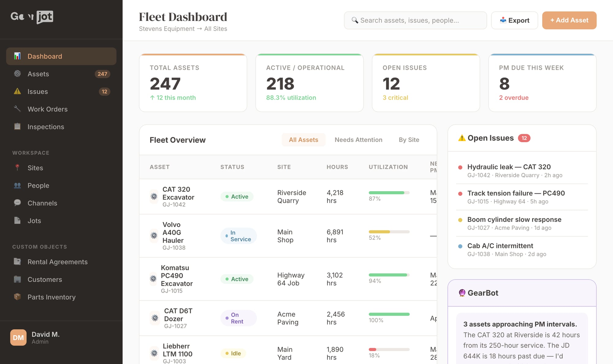This screenshot has height=364, width=613.
Task: Click the Channels chat bubble icon
Action: point(17,203)
